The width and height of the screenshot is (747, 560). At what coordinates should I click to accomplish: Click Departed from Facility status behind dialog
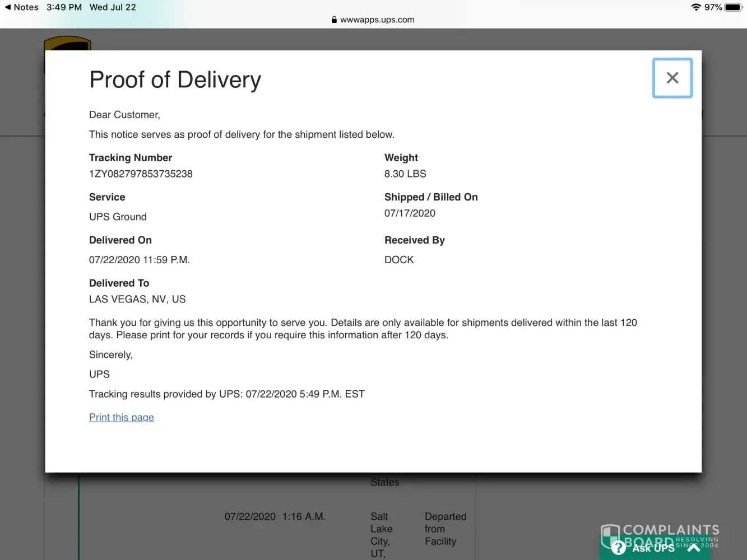coord(446,529)
